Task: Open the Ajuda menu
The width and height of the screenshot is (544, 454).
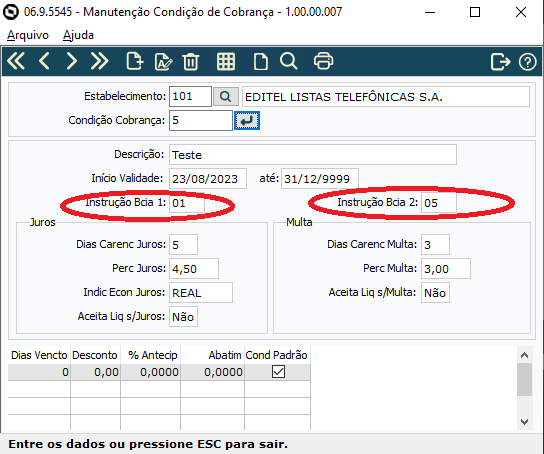Action: 78,35
